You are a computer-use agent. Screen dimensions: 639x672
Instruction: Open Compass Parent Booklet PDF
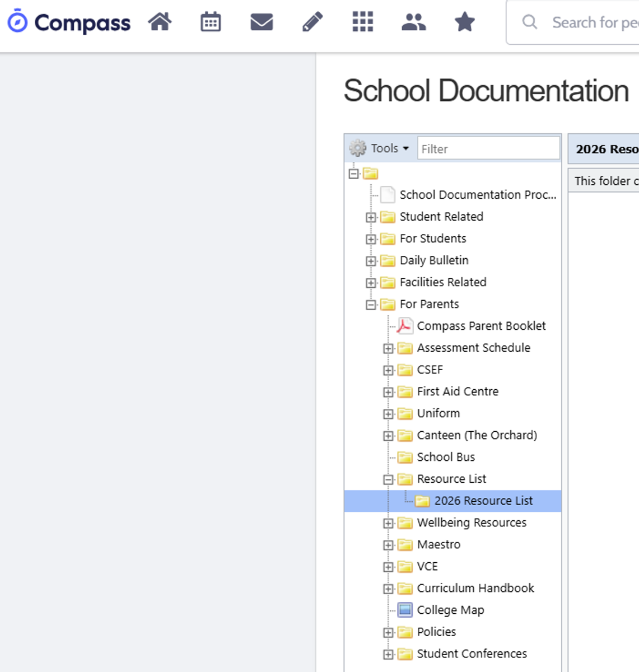pyautogui.click(x=481, y=326)
